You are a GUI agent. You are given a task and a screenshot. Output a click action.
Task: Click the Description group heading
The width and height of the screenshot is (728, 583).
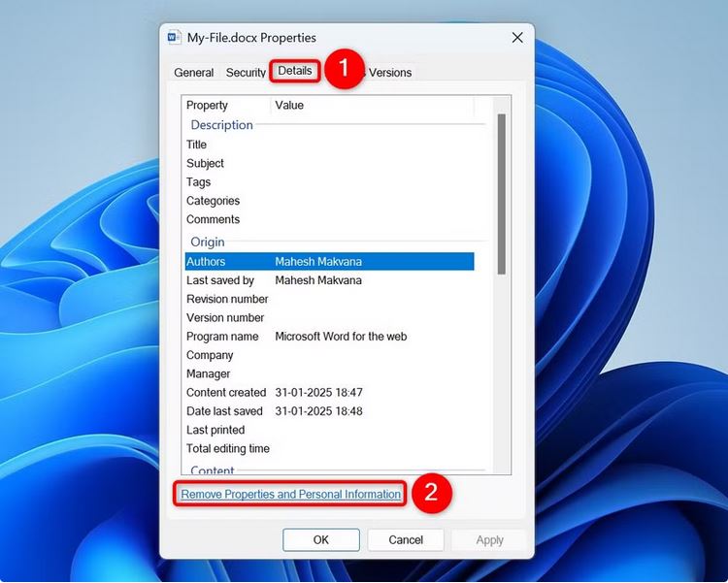(x=221, y=125)
